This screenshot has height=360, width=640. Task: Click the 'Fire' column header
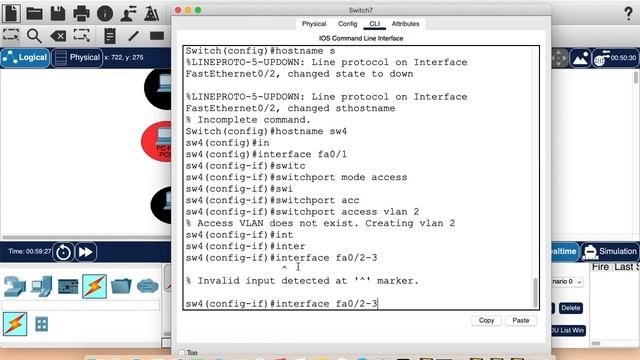[x=600, y=267]
